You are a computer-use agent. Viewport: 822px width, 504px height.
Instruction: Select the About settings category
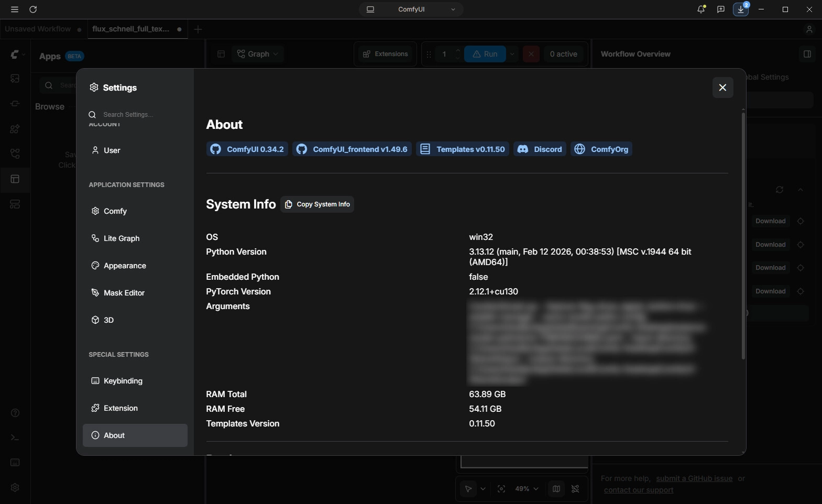tap(135, 435)
